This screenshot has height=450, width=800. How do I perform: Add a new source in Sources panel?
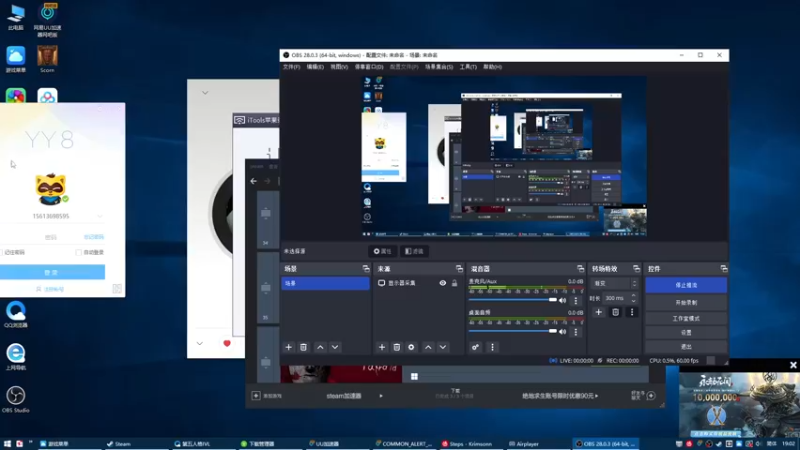click(x=382, y=347)
